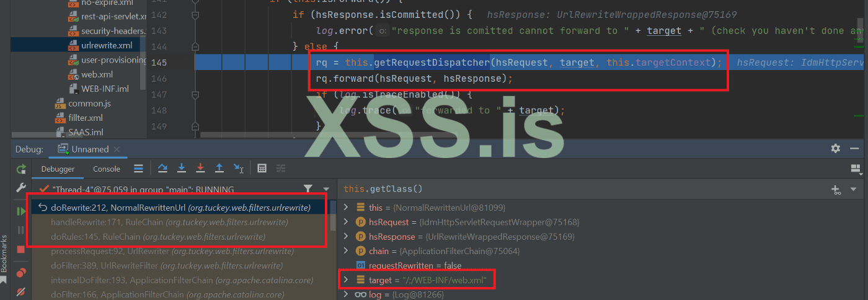Image resolution: width=868 pixels, height=300 pixels.
Task: Collapse else block at line 144
Action: coord(195,46)
